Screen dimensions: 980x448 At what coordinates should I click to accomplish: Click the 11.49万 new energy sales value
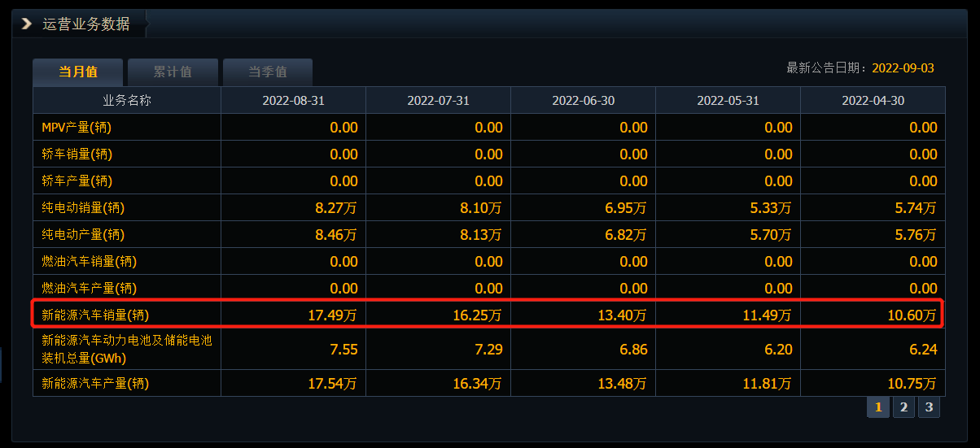(768, 315)
